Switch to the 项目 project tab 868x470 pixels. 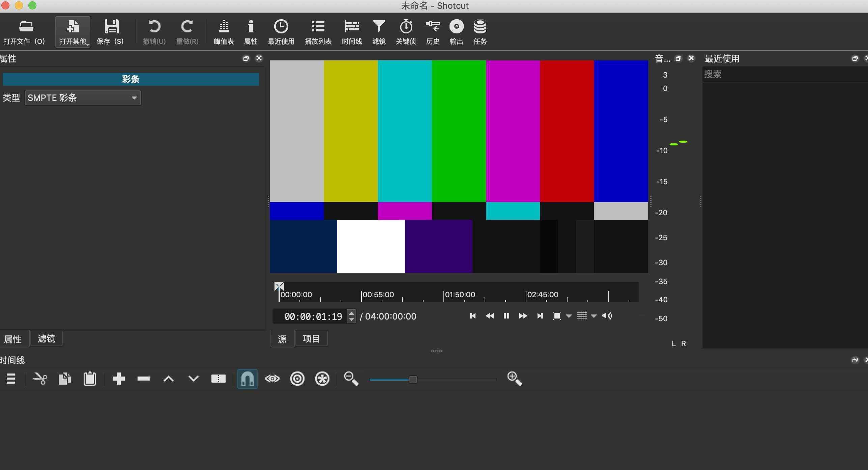click(311, 338)
